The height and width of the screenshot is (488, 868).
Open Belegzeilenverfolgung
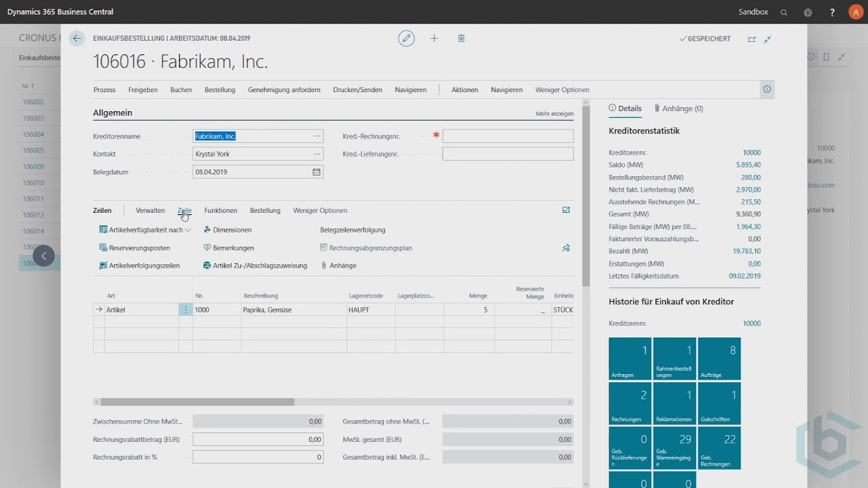(x=353, y=230)
